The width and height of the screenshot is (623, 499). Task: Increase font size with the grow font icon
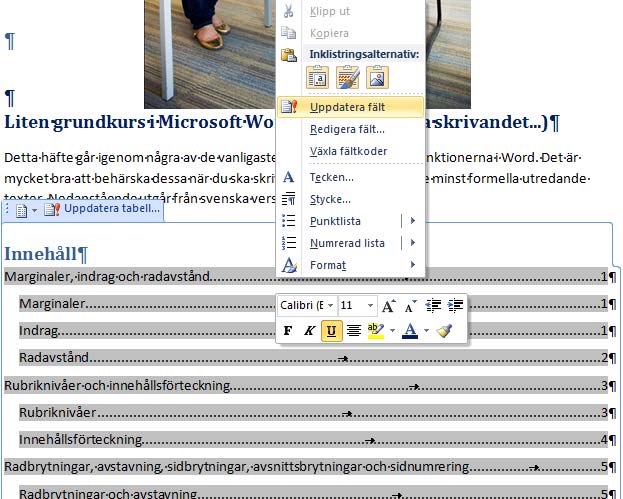(389, 306)
